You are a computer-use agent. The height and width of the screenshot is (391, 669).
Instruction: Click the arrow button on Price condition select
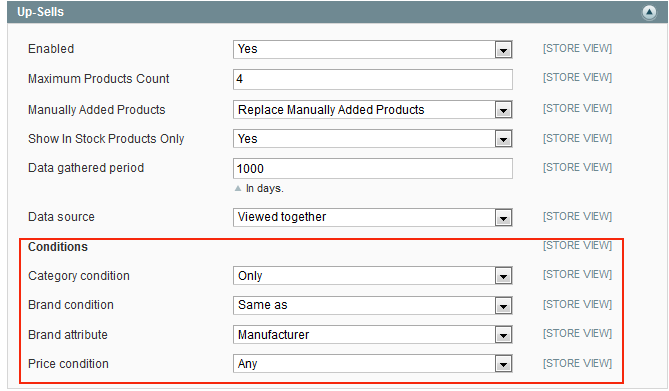tap(503, 364)
